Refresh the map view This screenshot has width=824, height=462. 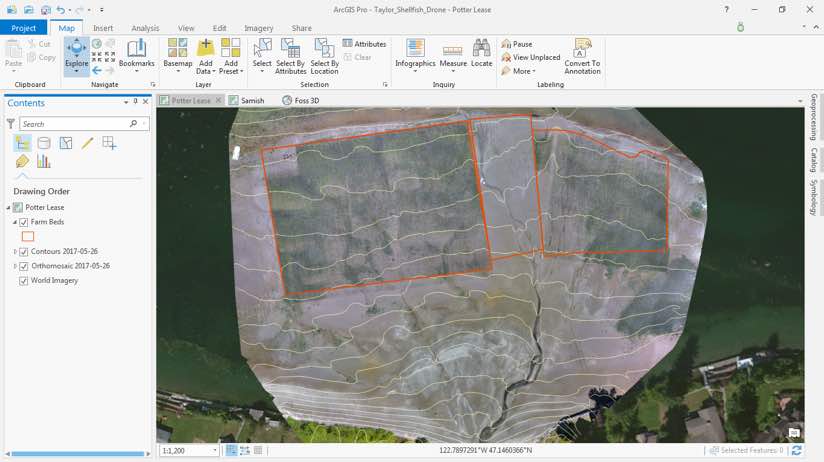[797, 450]
